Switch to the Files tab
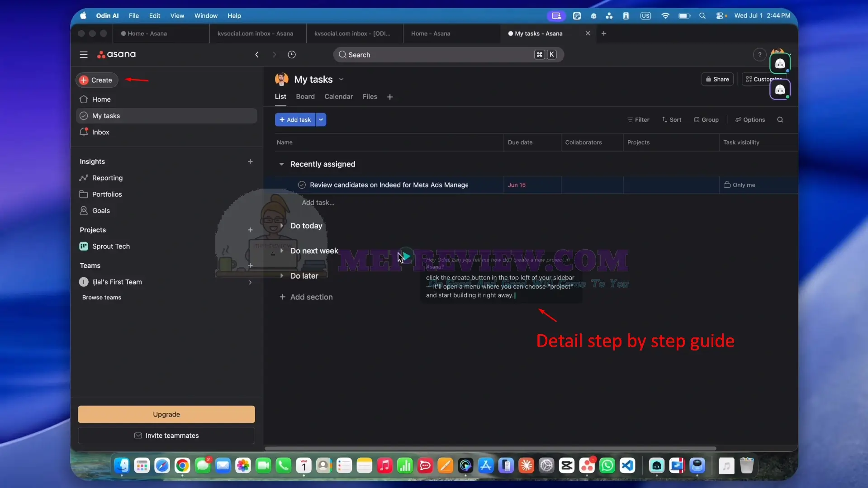This screenshot has height=488, width=868. pyautogui.click(x=370, y=97)
